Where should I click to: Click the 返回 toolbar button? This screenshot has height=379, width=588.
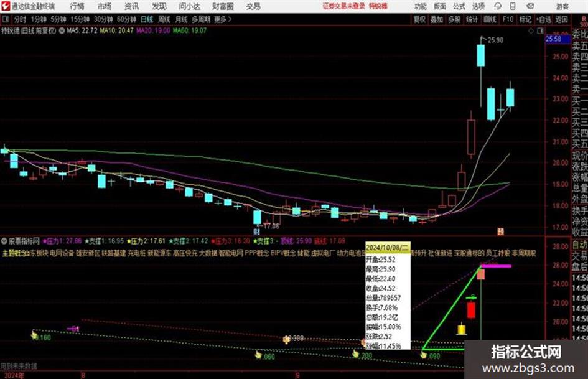click(562, 19)
